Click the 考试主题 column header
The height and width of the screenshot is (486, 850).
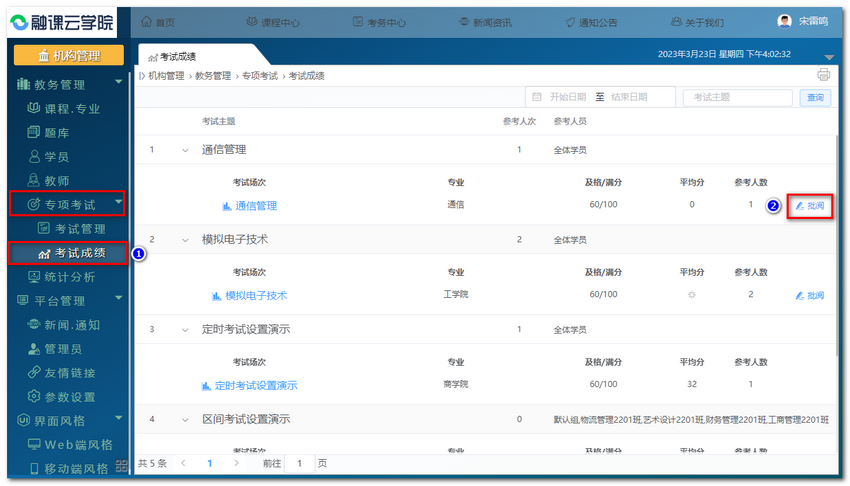tap(218, 121)
